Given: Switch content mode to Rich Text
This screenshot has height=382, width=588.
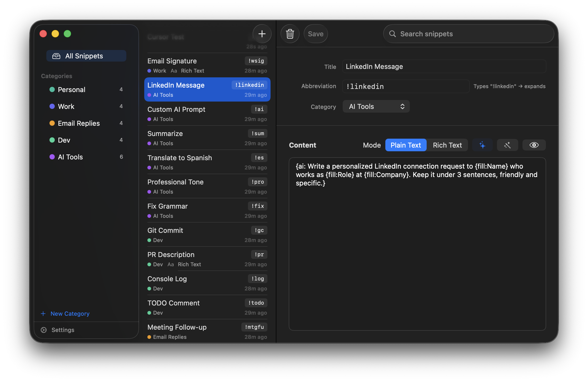Looking at the screenshot, I should coord(447,145).
